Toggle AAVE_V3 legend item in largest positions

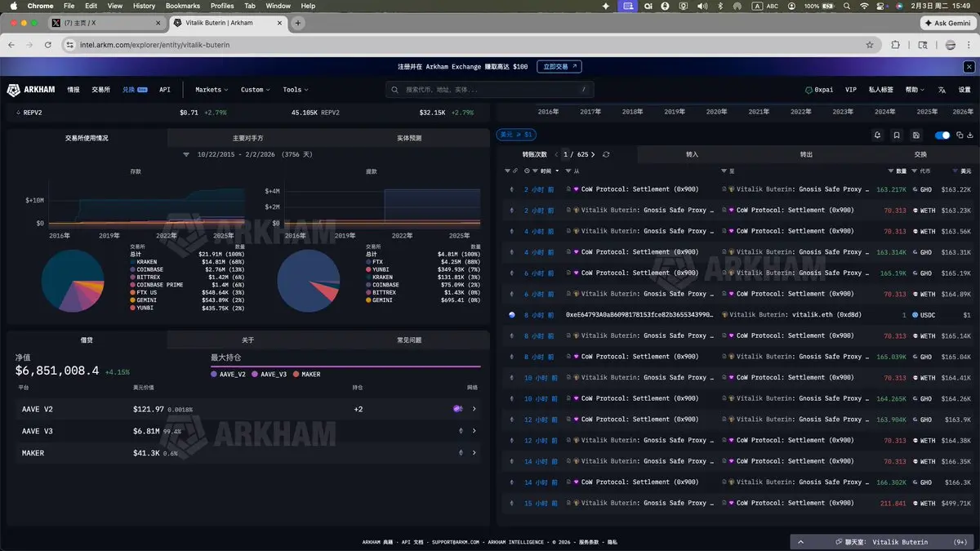[x=269, y=375]
